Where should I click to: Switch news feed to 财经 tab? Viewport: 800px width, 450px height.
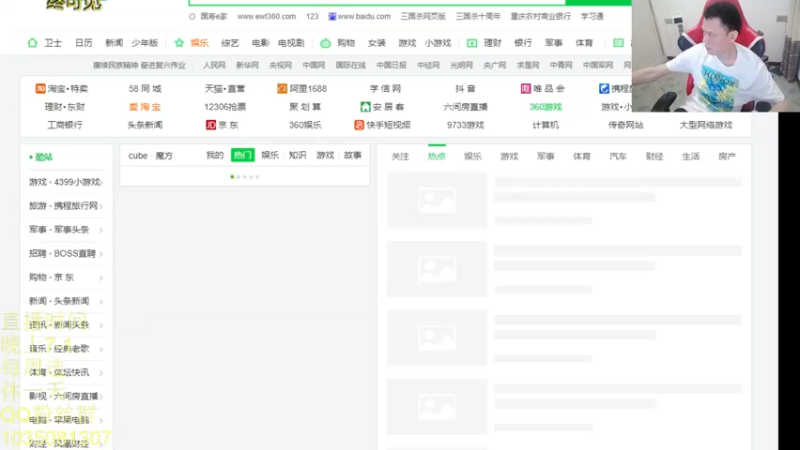(x=654, y=156)
